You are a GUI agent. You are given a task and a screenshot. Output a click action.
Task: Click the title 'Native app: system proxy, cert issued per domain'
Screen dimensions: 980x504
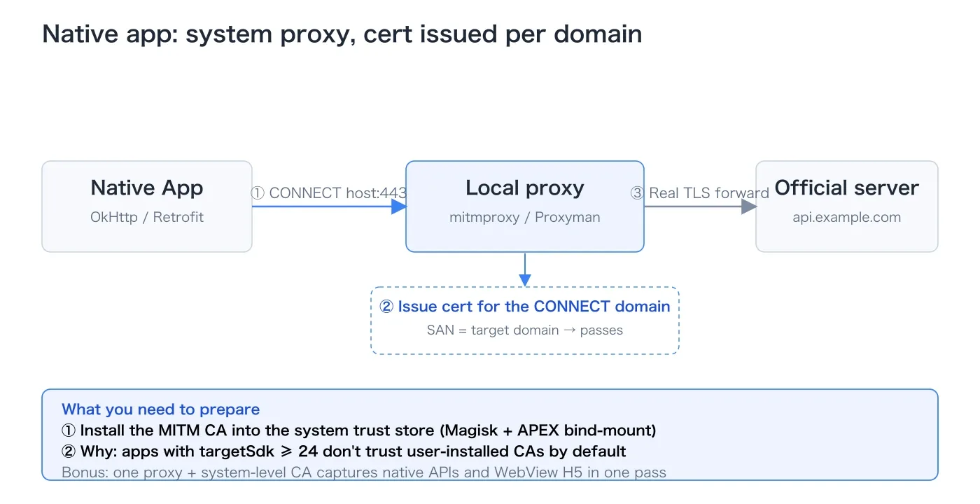click(x=342, y=34)
